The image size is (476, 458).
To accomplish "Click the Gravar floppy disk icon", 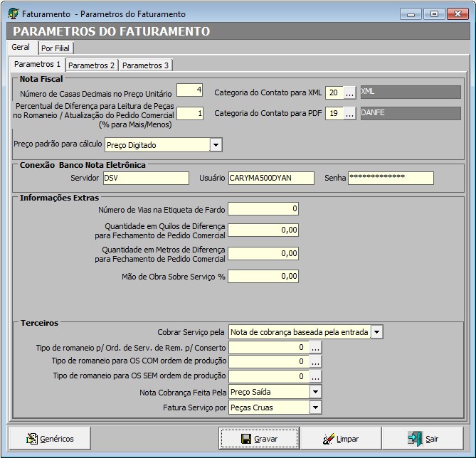I will tap(245, 439).
